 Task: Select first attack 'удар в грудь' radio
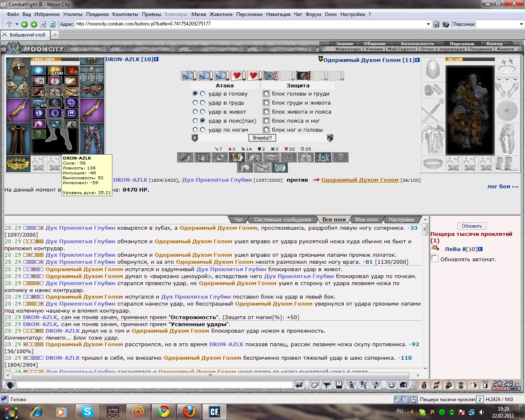pos(195,103)
